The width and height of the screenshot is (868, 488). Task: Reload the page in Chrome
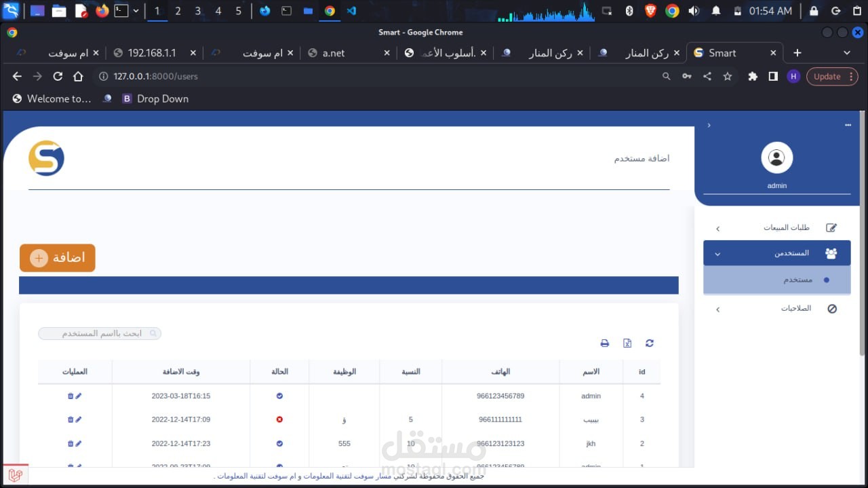click(x=58, y=77)
